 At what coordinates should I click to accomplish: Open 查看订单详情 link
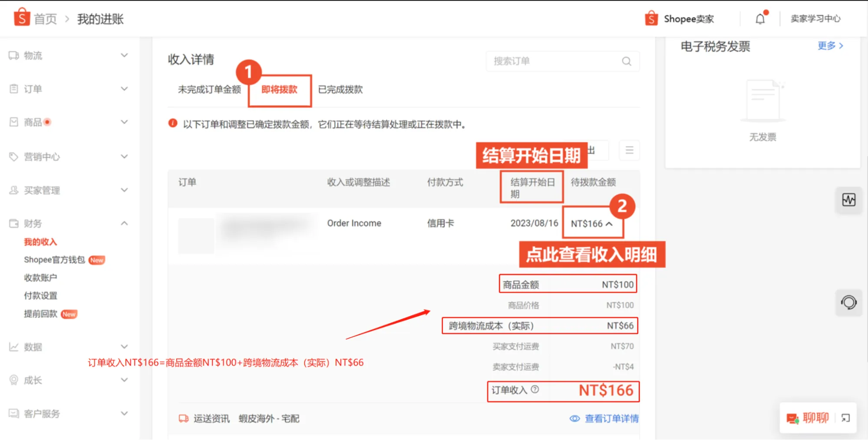tap(611, 418)
